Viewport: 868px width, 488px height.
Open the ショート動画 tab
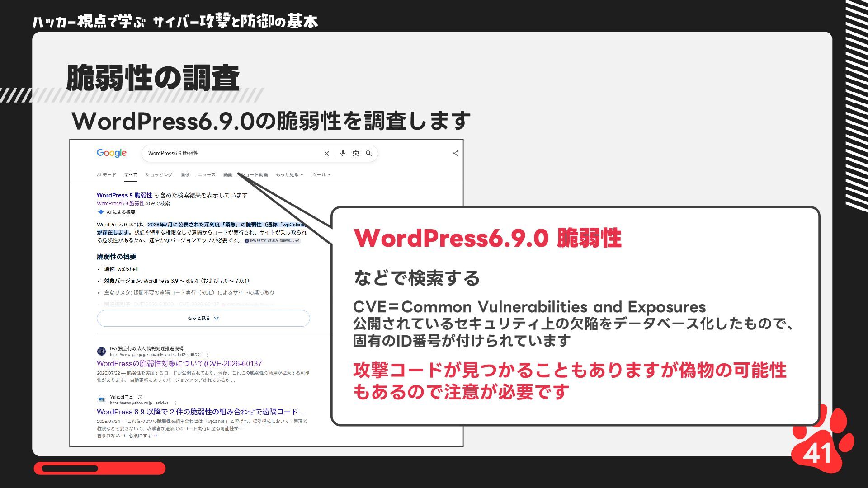(255, 175)
